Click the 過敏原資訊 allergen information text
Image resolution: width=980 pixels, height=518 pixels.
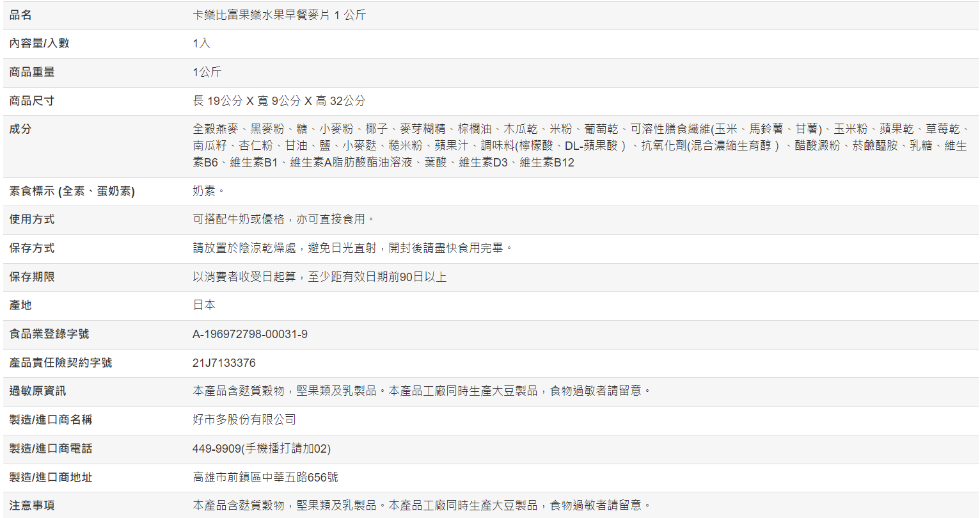tap(422, 391)
